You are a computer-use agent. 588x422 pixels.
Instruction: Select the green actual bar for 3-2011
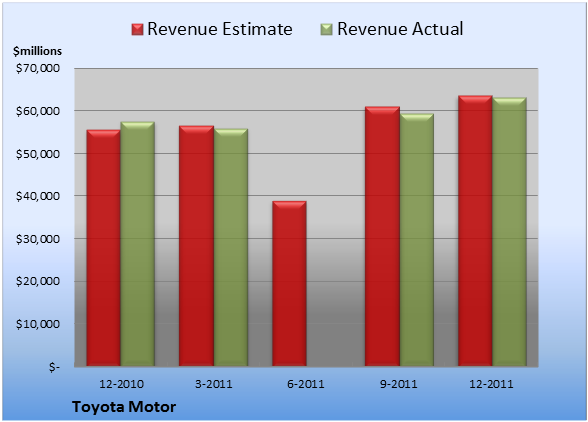(231, 247)
